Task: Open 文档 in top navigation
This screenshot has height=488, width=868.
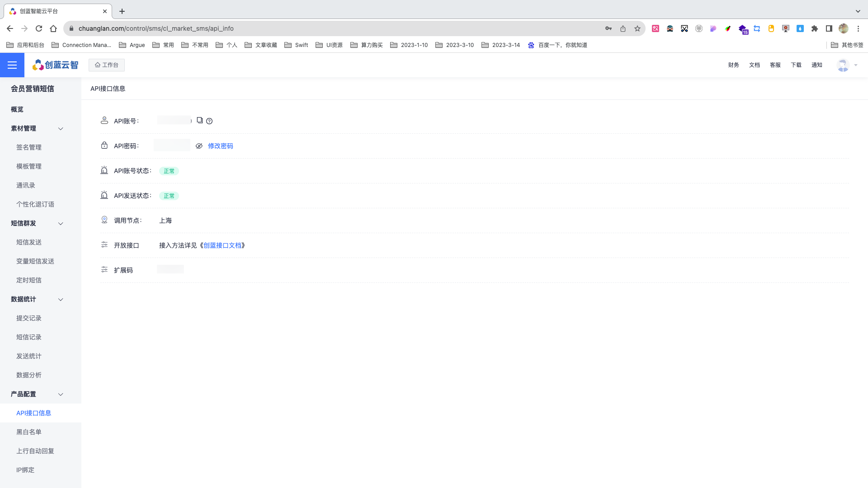Action: coord(755,65)
